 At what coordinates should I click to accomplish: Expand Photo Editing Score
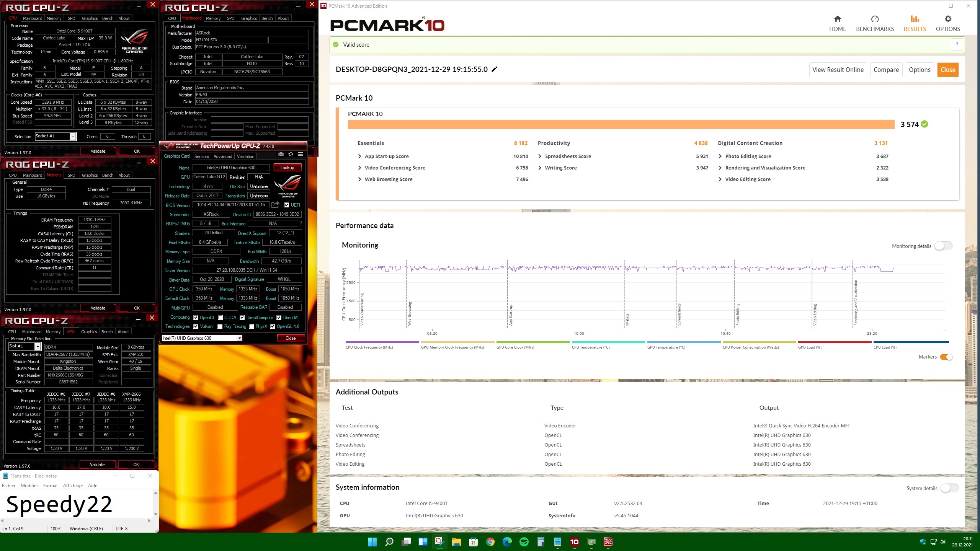pos(720,156)
